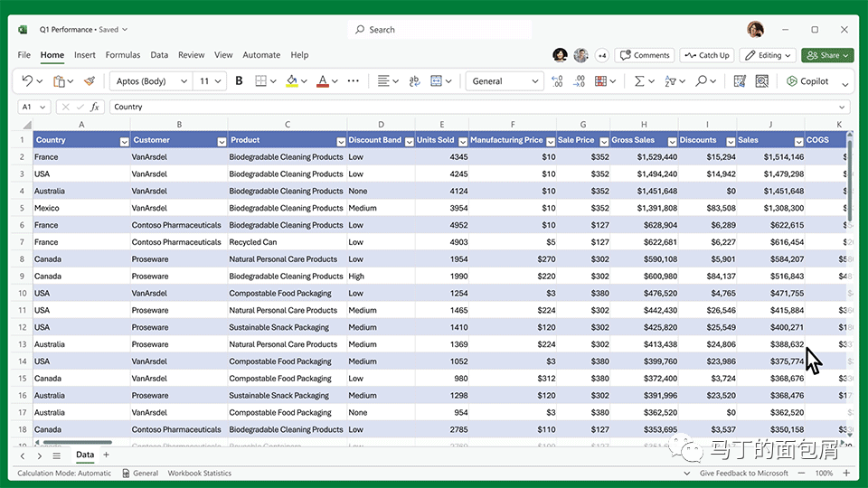This screenshot has height=488, width=868.
Task: Click Merge and Center icon
Action: (436, 80)
